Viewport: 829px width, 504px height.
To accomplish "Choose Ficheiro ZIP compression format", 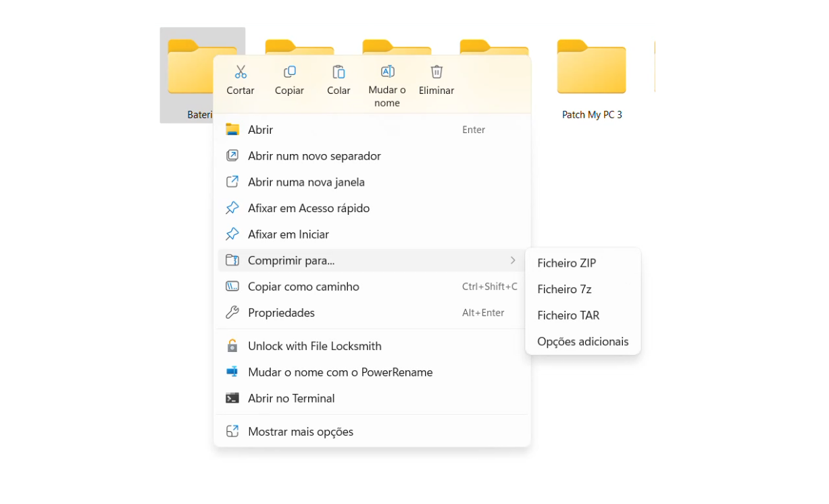I will click(567, 263).
